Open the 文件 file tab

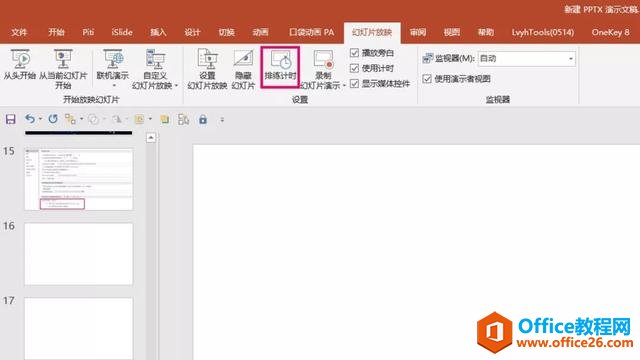(x=19, y=32)
